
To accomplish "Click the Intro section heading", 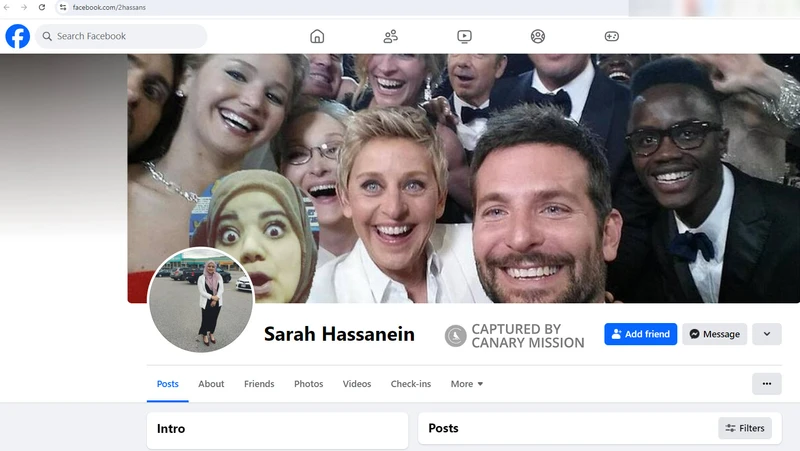I will (x=171, y=429).
